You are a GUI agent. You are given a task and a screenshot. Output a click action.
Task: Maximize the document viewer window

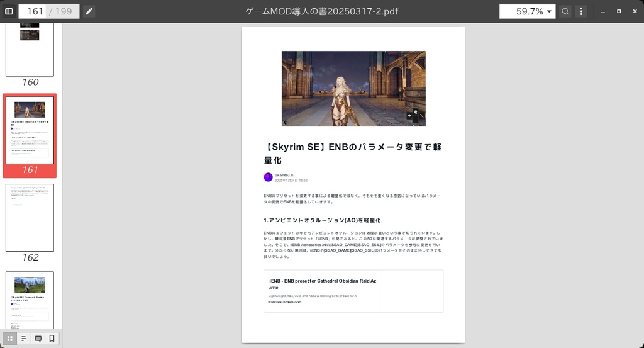click(619, 11)
